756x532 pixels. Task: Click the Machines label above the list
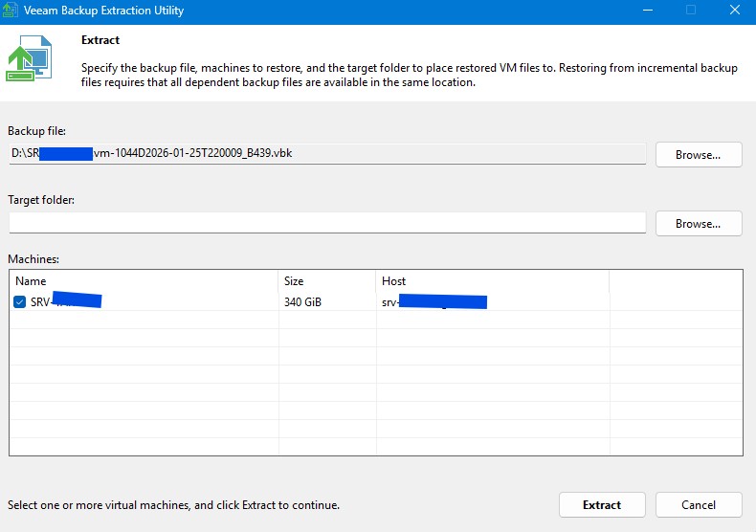click(x=35, y=259)
